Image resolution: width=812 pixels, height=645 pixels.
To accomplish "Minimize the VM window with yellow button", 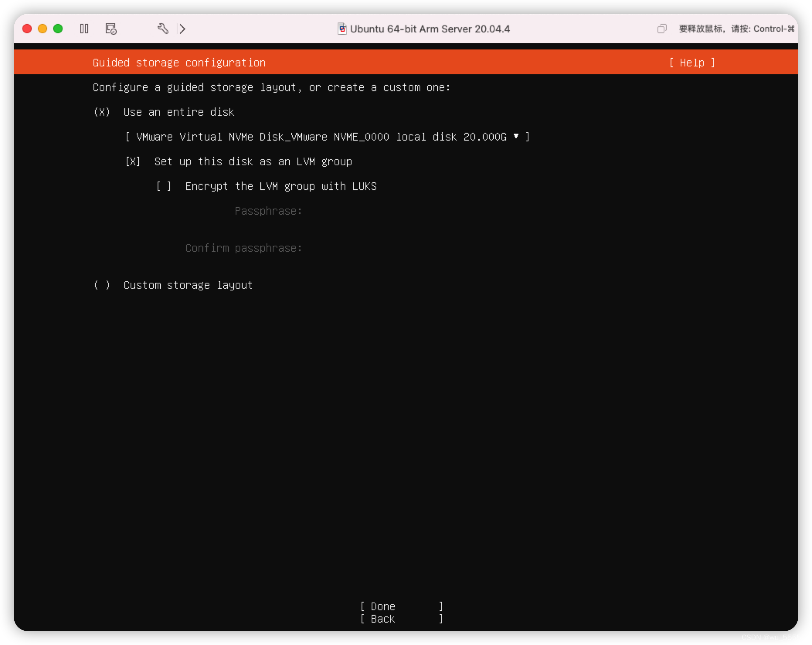I will pyautogui.click(x=42, y=29).
